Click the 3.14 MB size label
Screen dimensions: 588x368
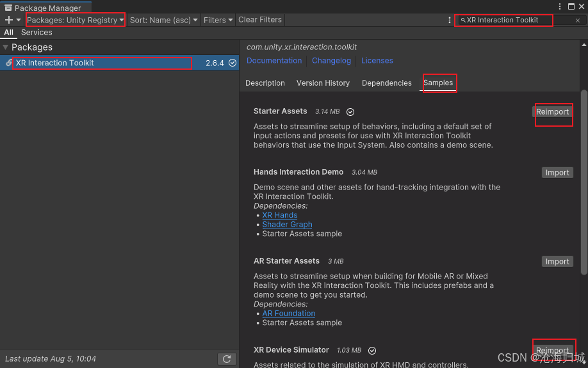(x=327, y=111)
